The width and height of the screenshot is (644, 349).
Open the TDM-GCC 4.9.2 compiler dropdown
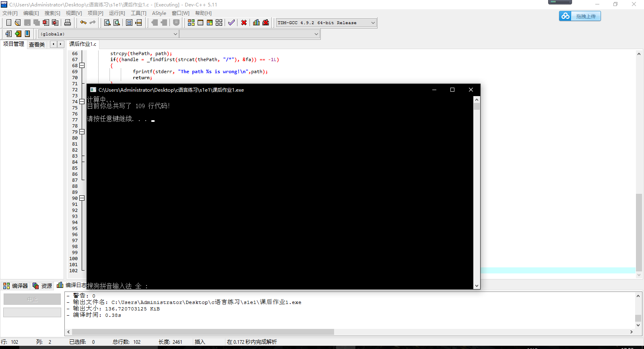326,23
